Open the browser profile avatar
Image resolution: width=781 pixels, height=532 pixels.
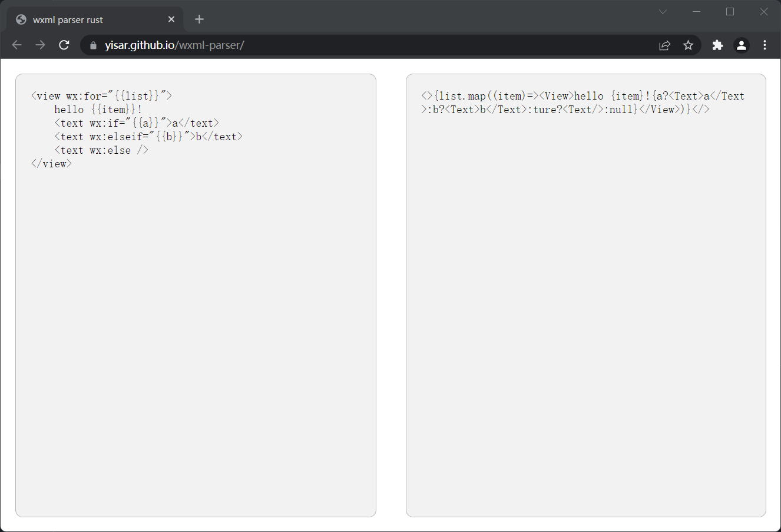741,45
